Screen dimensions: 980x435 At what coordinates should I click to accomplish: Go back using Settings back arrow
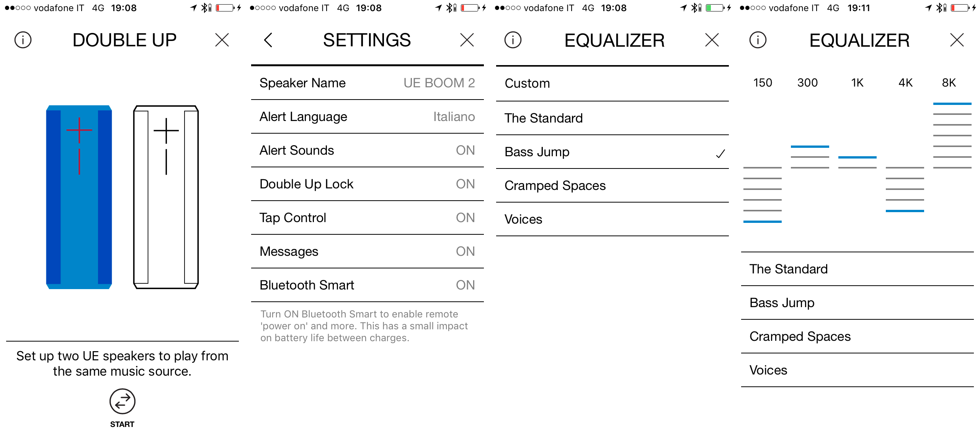[268, 40]
